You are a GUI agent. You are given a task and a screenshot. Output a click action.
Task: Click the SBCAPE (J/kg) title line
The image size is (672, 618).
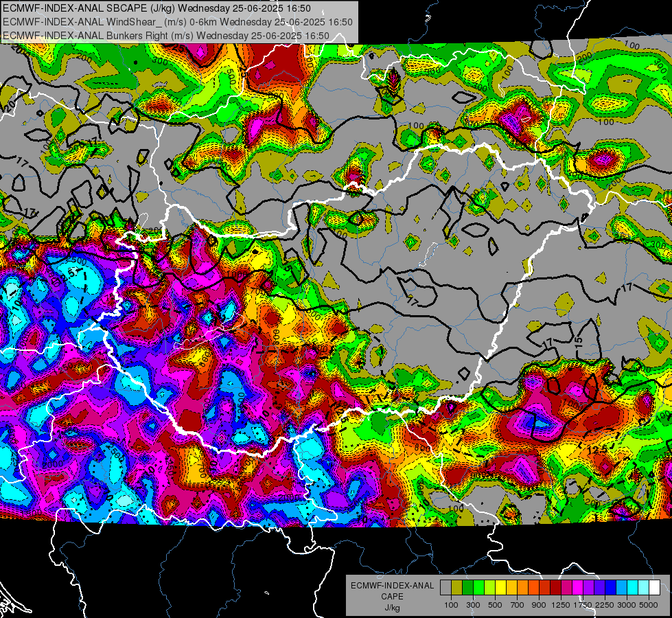click(x=157, y=8)
